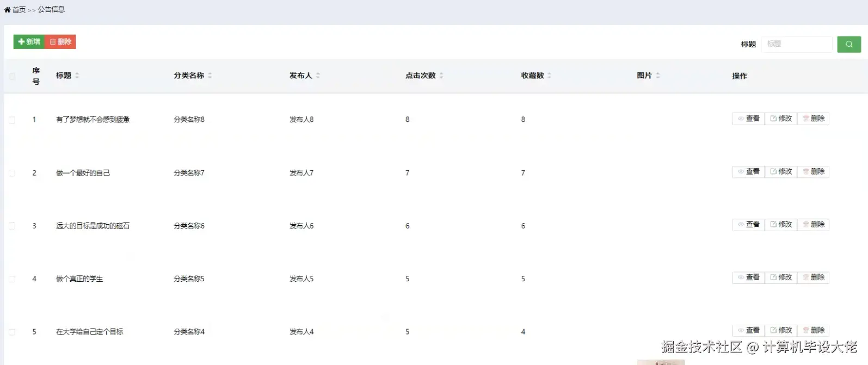Check the checkbox for row 3
Image resolution: width=868 pixels, height=365 pixels.
12,226
